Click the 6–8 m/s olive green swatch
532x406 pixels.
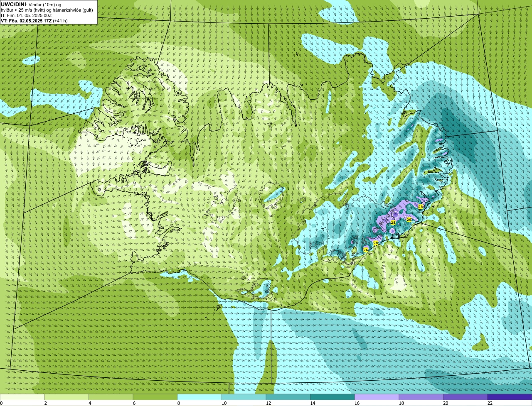pyautogui.click(x=155, y=397)
